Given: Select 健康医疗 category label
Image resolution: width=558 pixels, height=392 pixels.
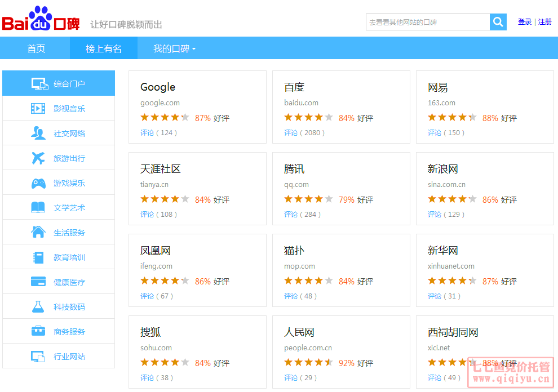Looking at the screenshot, I should click(x=69, y=282).
